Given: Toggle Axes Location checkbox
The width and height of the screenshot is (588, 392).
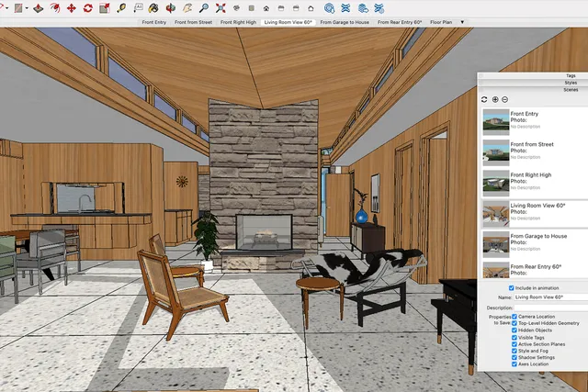Looking at the screenshot, I should (x=514, y=364).
